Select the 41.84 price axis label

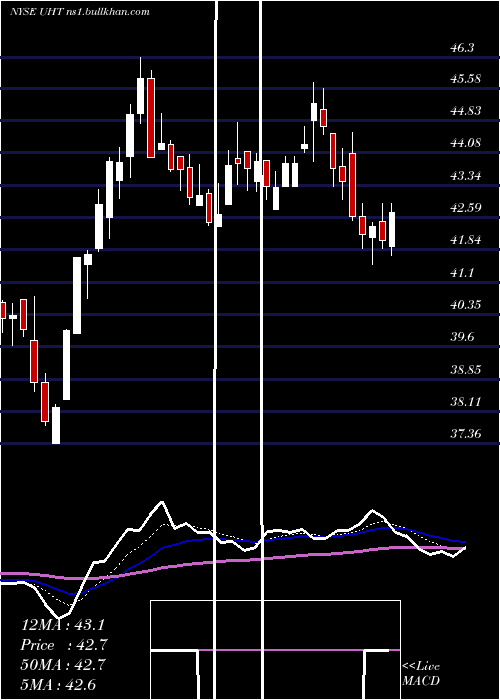[x=466, y=240]
